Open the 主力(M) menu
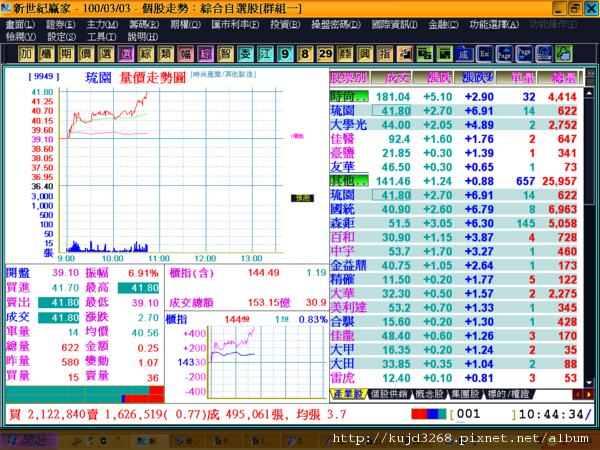The image size is (600, 450). tap(102, 25)
